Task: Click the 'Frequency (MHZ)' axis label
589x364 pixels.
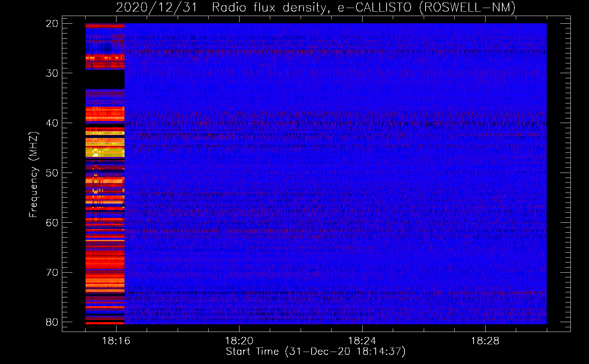Action: [x=33, y=175]
